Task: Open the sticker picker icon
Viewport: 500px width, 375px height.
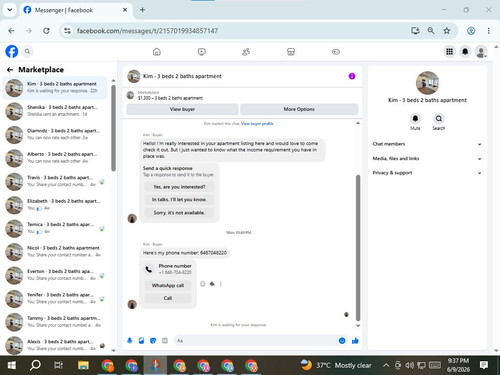Action: 153,341
